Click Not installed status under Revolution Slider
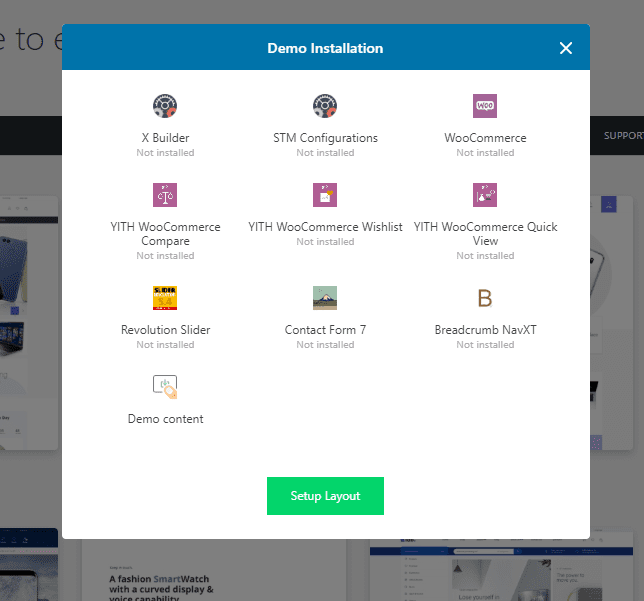644x601 pixels. tap(165, 345)
